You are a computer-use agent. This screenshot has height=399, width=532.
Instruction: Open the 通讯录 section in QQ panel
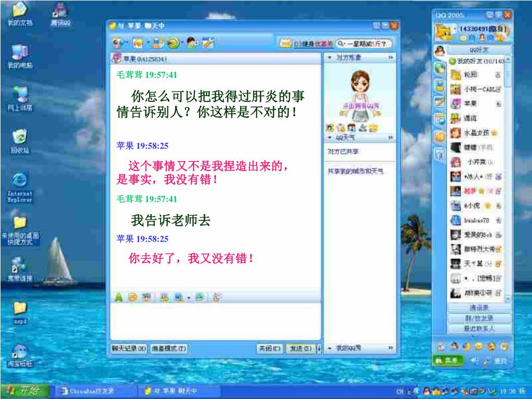tap(479, 308)
